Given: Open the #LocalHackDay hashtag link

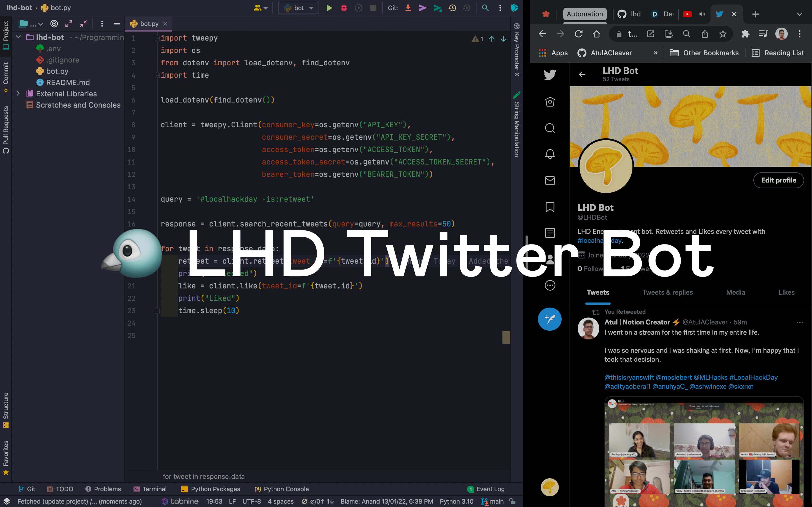Looking at the screenshot, I should click(x=753, y=377).
